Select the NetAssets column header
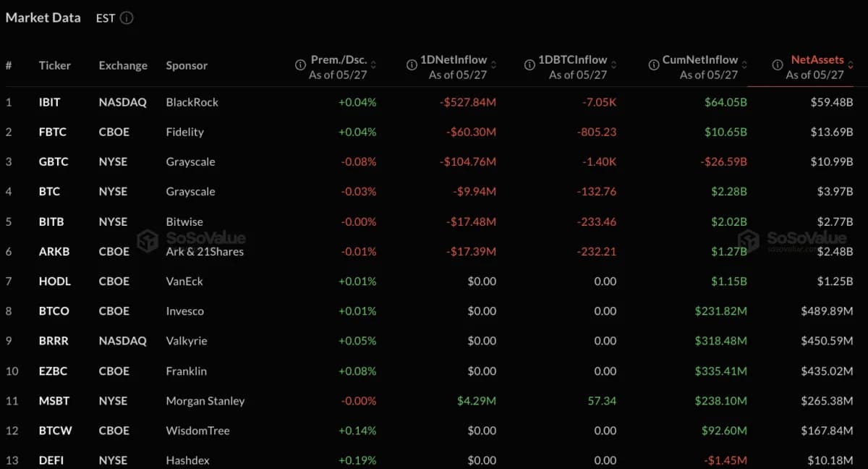The width and height of the screenshot is (868, 469). [x=817, y=60]
